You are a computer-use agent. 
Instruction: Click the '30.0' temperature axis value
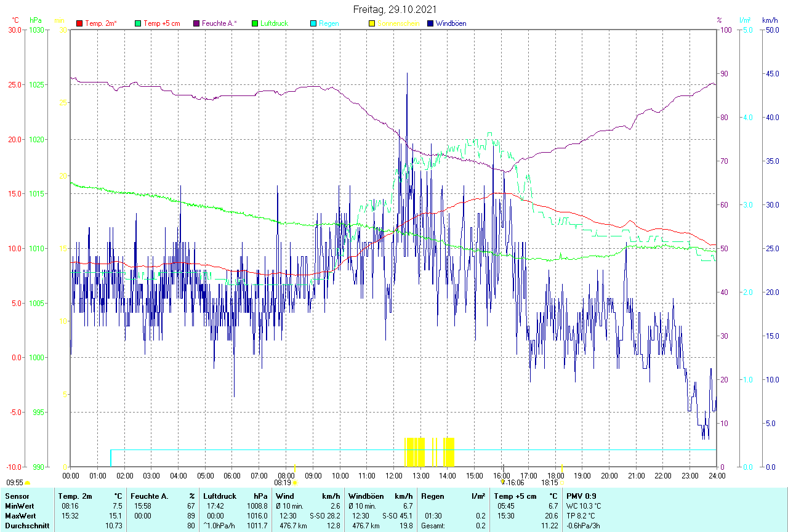click(14, 30)
